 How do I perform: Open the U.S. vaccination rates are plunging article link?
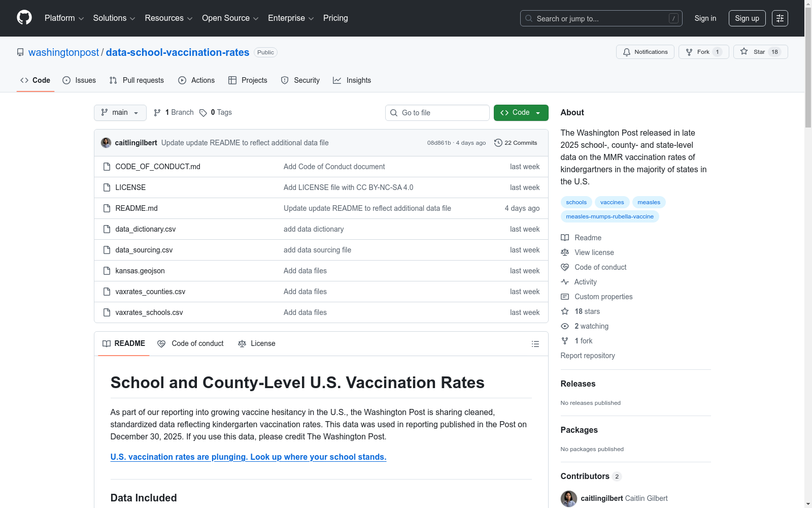(249, 457)
